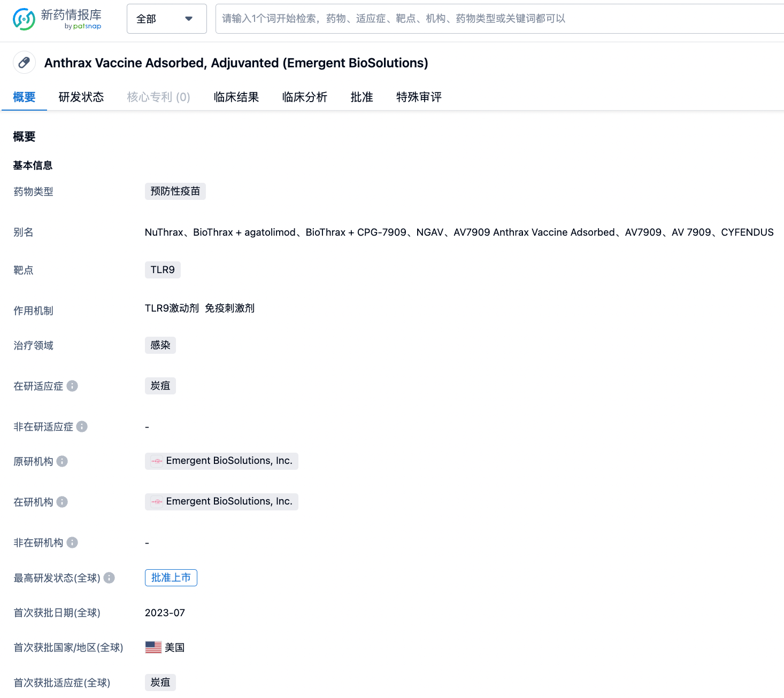
Task: Open the 全部 search scope dropdown
Action: tap(167, 19)
